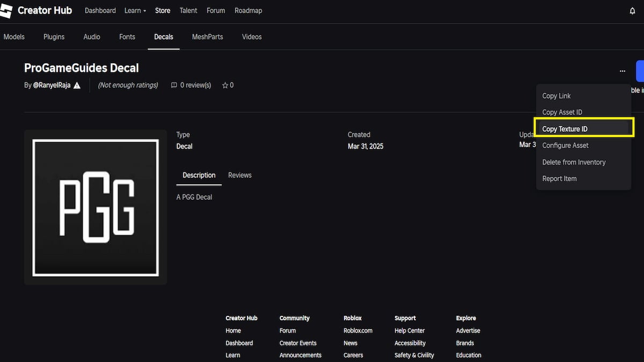The image size is (644, 362).
Task: Click the PGG decal thumbnail image
Action: click(96, 207)
